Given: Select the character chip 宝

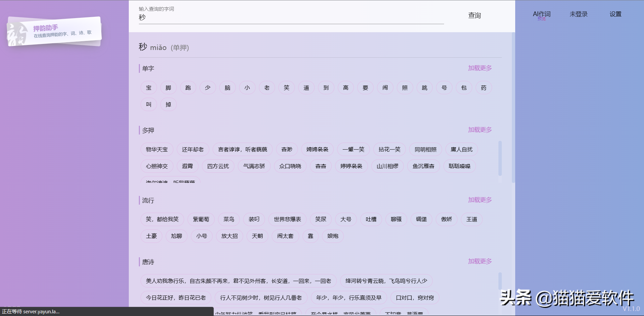Looking at the screenshot, I should (149, 88).
